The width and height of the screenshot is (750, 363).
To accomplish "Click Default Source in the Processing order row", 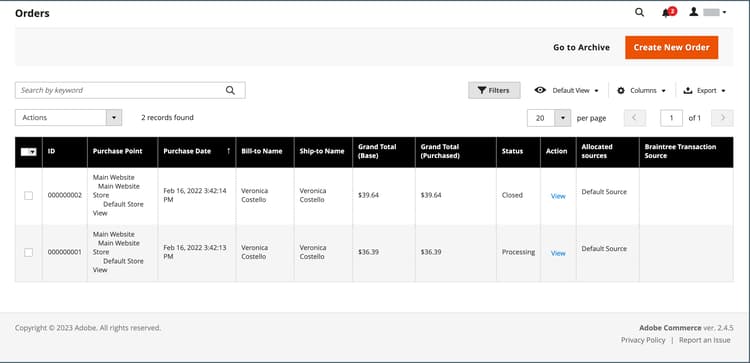I will (604, 249).
